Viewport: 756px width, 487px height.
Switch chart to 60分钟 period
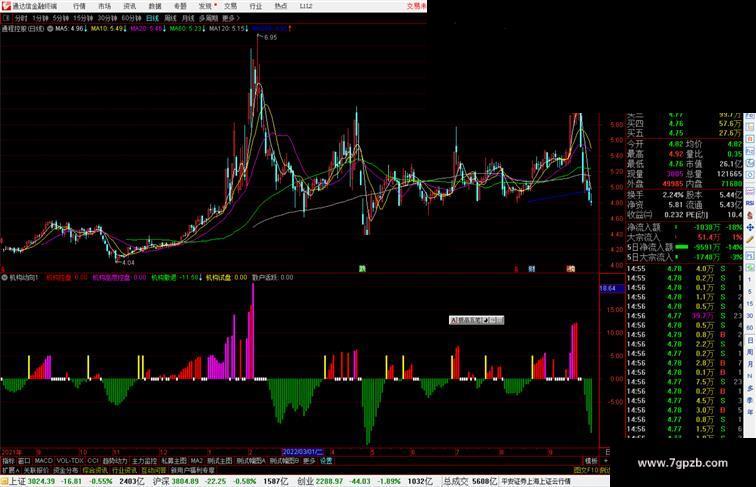point(131,18)
